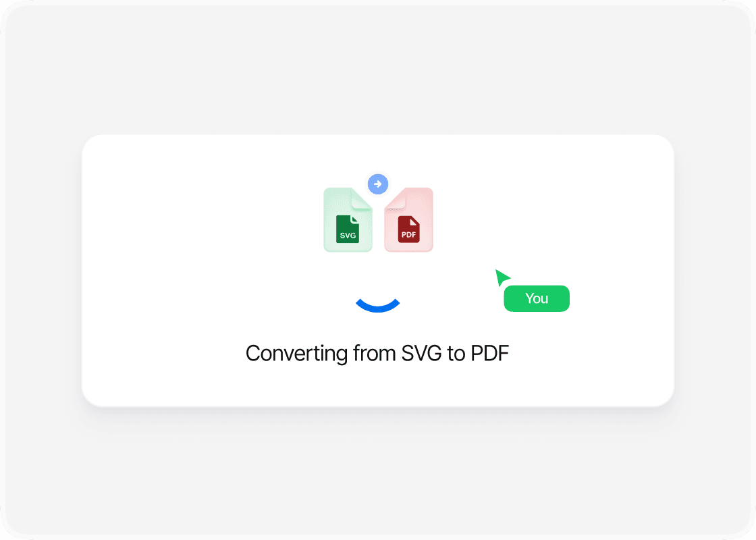Screen dimensions: 756x540
Task: Click folded corner of green SVG document
Action: tap(362, 198)
